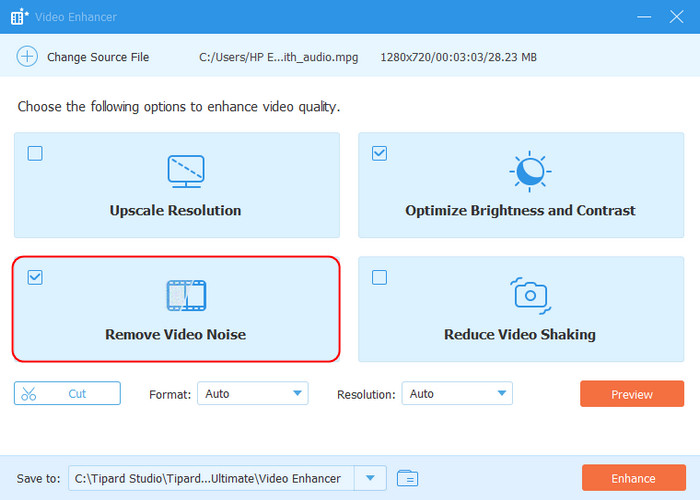This screenshot has height=500, width=700.
Task: Uncheck the Remove Video Noise checkbox
Action: (35, 277)
